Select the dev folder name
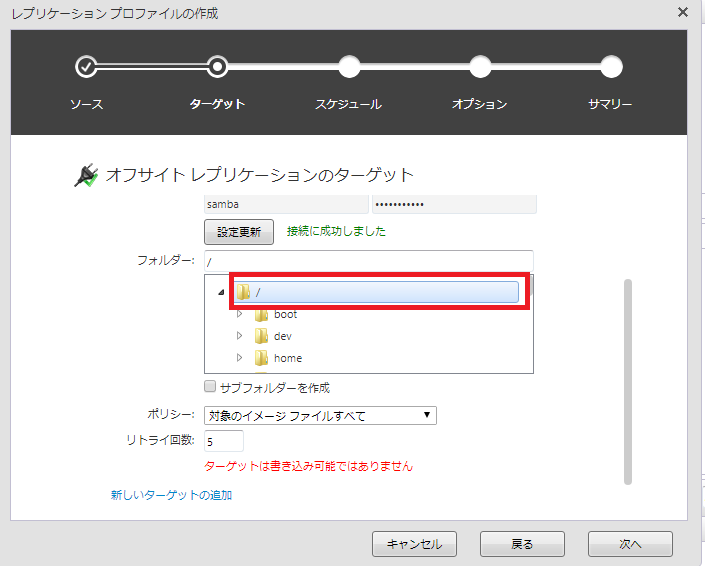This screenshot has width=705, height=566. (283, 336)
